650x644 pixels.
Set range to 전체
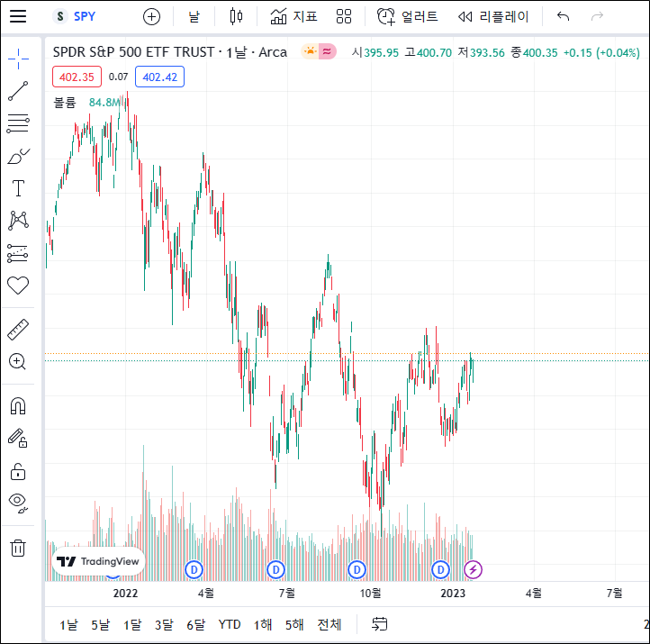click(330, 624)
